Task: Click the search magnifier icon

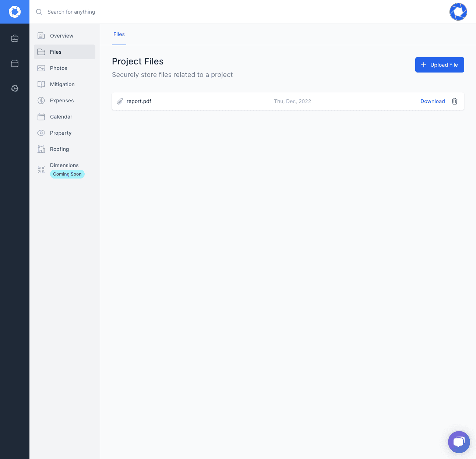Action: coord(39,12)
